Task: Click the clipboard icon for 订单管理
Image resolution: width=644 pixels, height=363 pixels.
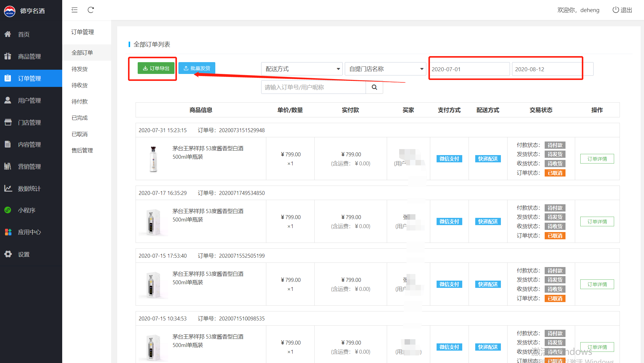Action: click(8, 78)
